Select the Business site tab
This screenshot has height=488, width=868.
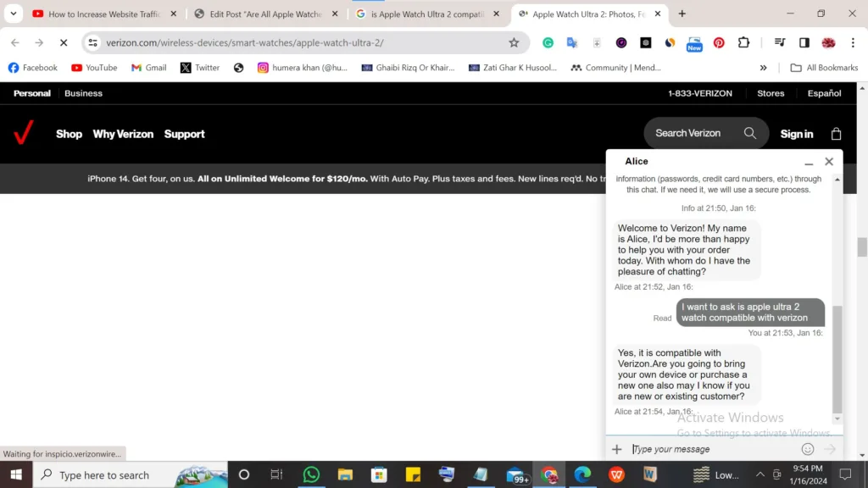84,93
